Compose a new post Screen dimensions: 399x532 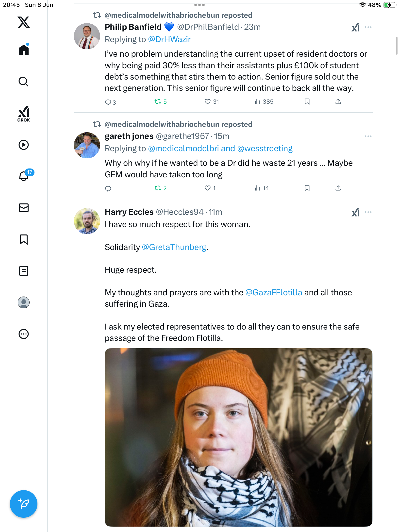click(x=24, y=504)
